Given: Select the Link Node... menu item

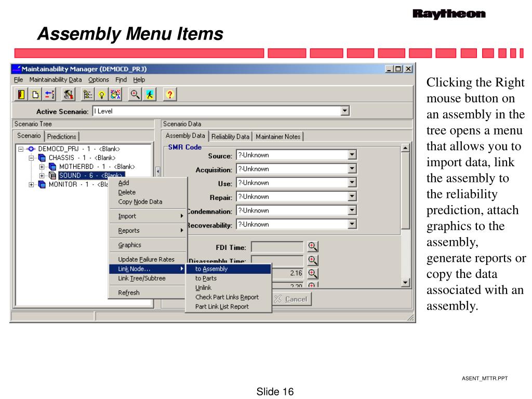Looking at the screenshot, I should pyautogui.click(x=148, y=269).
